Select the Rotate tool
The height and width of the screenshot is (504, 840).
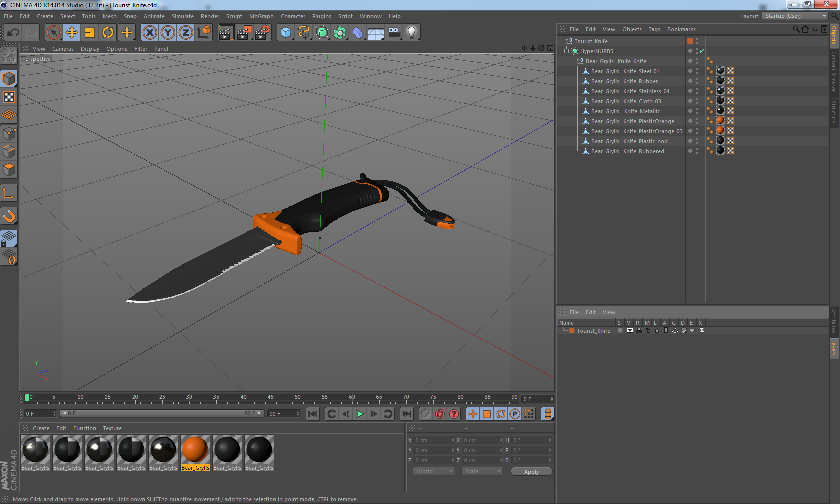(108, 33)
